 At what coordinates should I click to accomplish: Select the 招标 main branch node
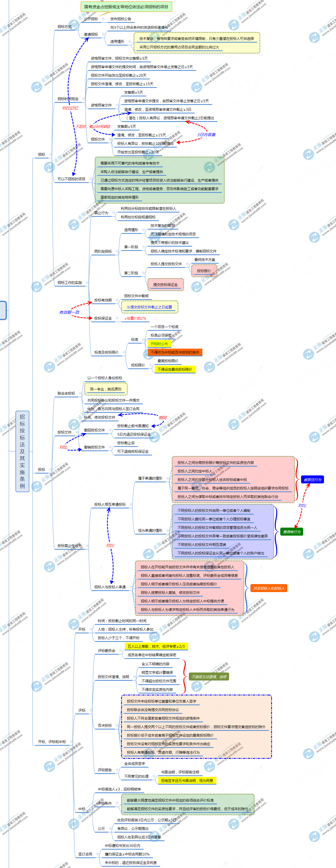[x=42, y=154]
